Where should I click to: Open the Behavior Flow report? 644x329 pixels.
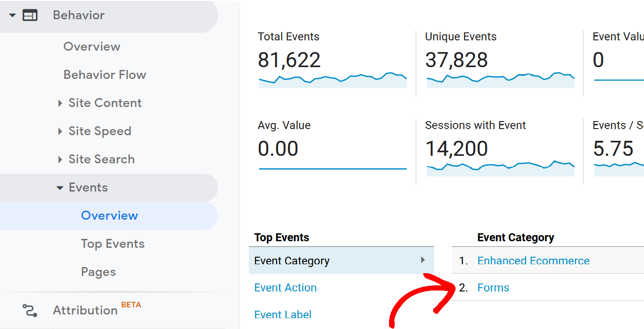(105, 75)
